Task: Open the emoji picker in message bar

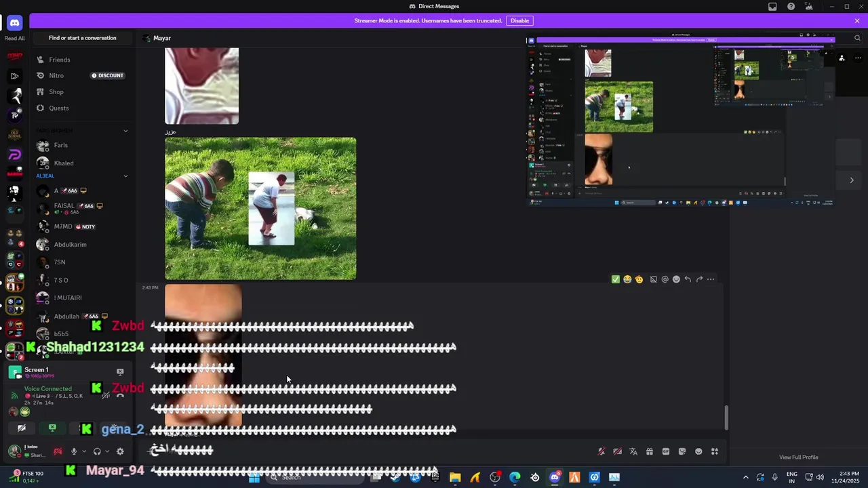Action: tap(698, 451)
